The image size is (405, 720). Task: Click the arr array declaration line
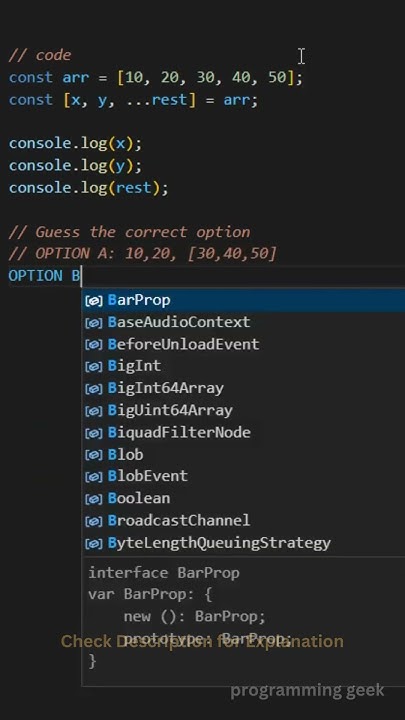pos(156,78)
